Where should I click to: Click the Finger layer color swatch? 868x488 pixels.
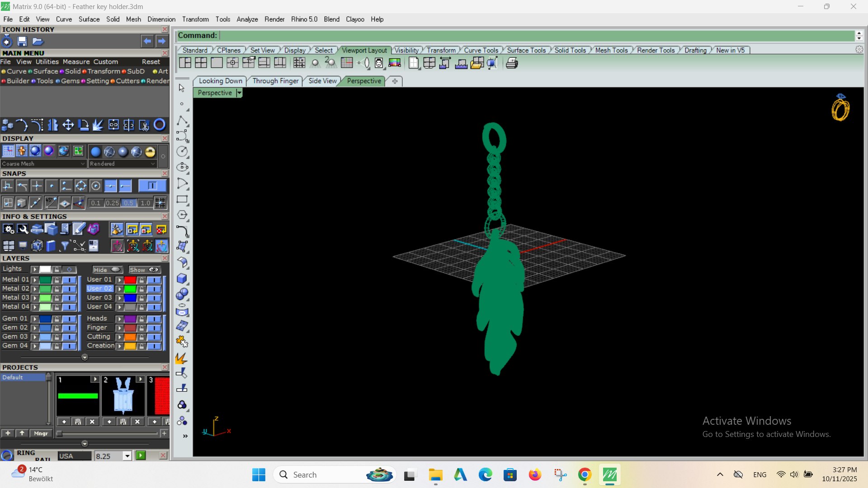(x=130, y=328)
